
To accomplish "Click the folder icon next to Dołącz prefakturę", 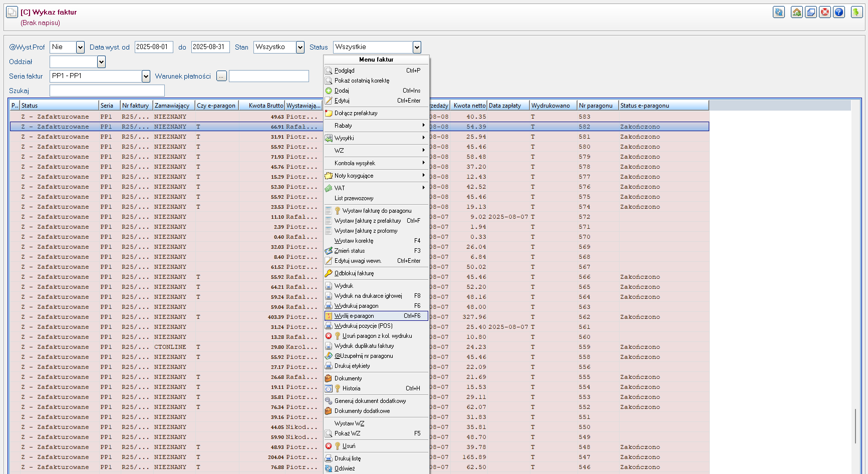I will coord(329,113).
